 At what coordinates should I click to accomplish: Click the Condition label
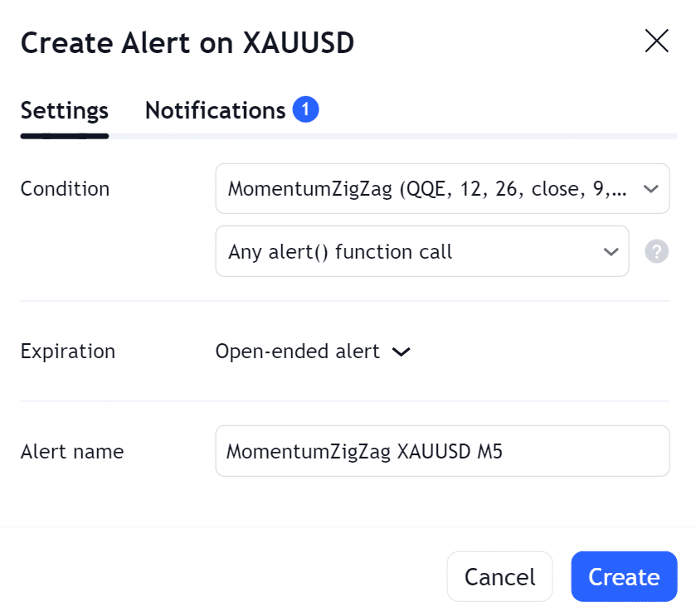[65, 189]
